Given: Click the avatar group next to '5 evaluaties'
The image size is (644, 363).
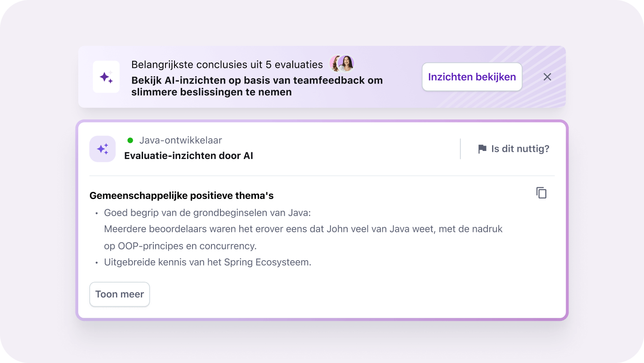Looking at the screenshot, I should point(342,64).
